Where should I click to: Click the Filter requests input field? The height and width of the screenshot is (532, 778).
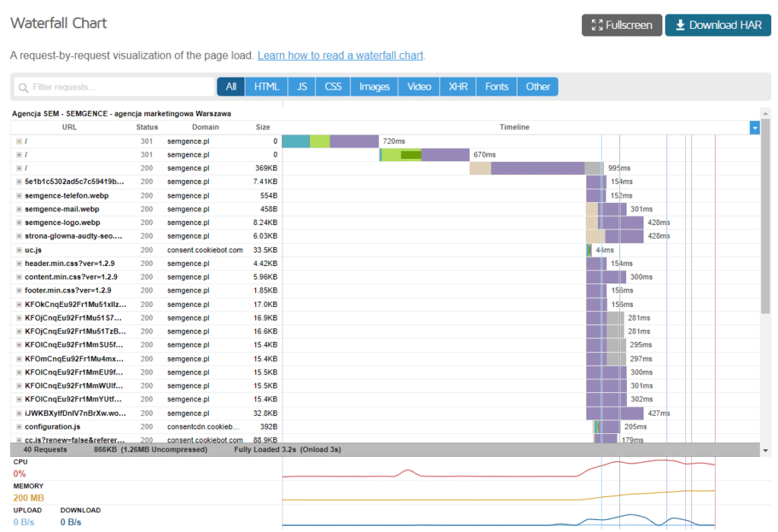tap(114, 87)
